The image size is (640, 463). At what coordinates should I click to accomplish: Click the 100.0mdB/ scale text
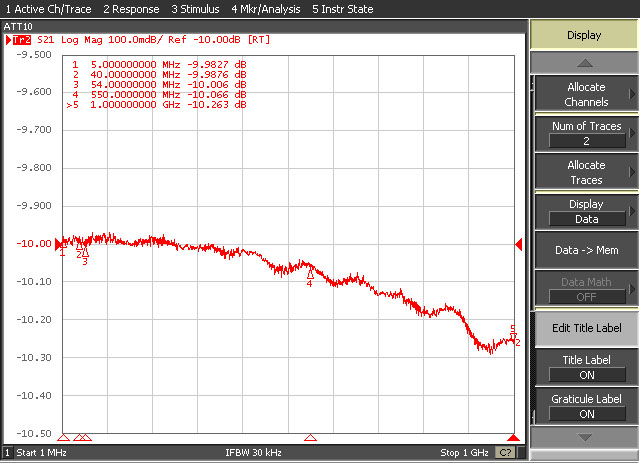pyautogui.click(x=136, y=40)
